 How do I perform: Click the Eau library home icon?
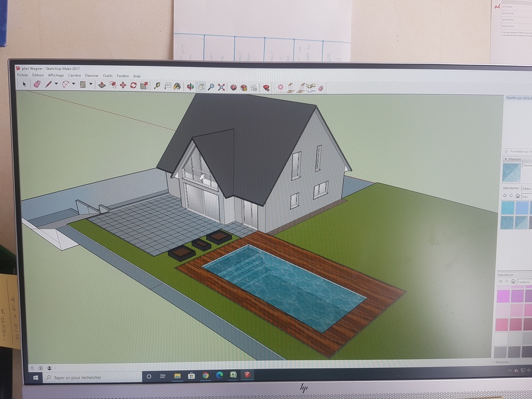[518, 196]
